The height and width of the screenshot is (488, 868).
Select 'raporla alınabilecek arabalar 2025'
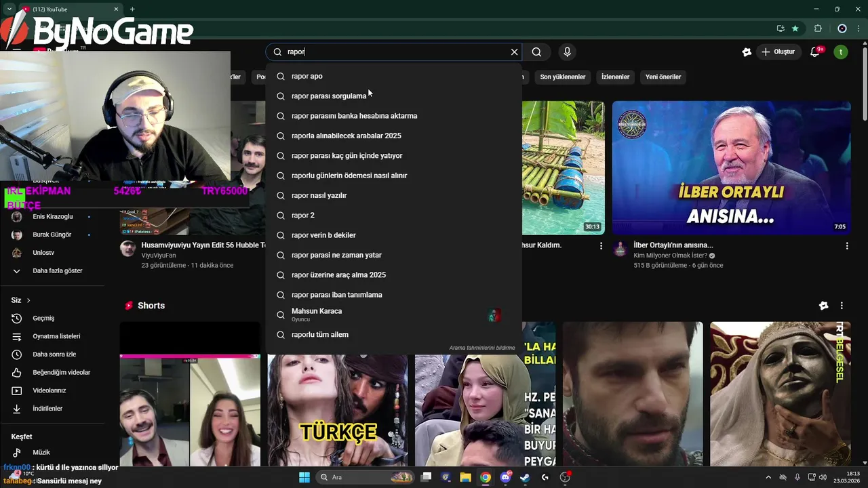tap(394, 136)
